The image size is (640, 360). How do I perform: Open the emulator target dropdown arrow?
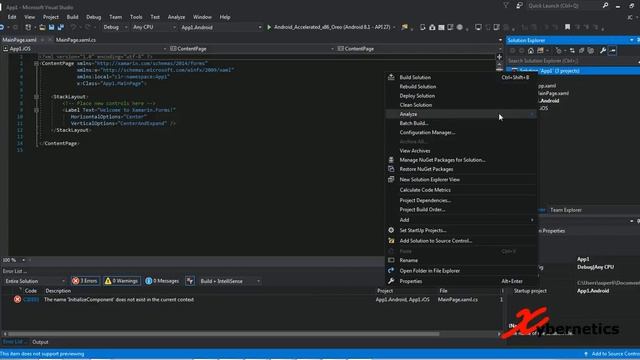point(394,27)
